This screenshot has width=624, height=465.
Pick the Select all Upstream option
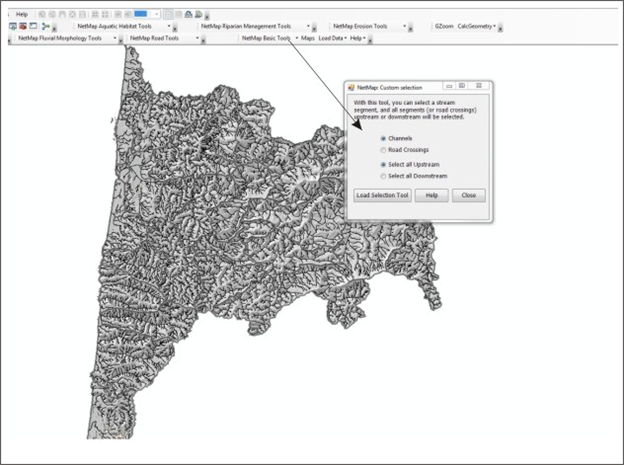pyautogui.click(x=383, y=163)
